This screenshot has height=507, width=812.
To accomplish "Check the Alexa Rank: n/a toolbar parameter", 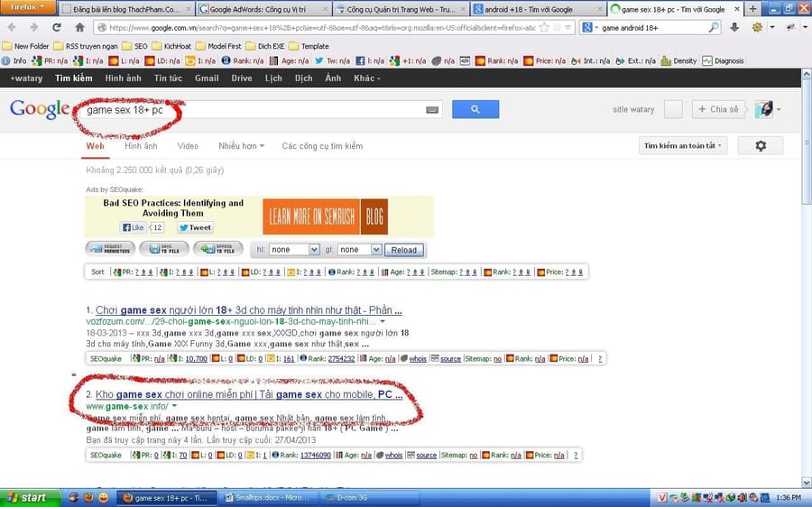I will pos(243,60).
